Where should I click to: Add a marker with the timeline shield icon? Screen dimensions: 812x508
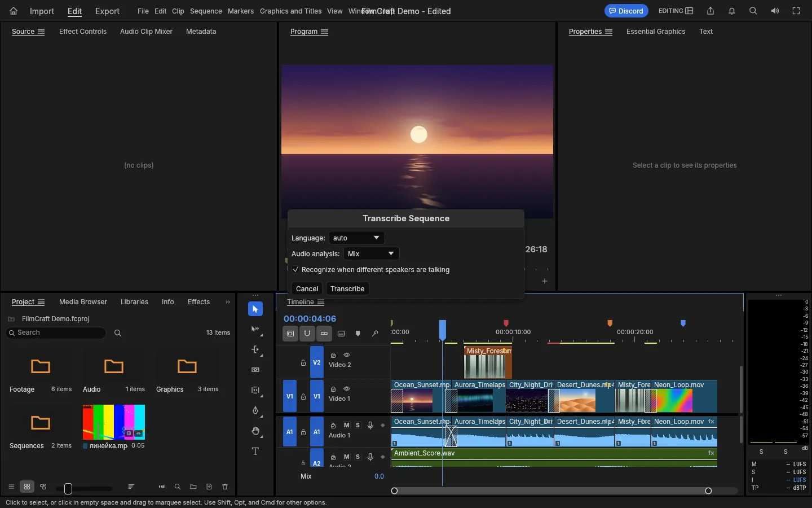pyautogui.click(x=358, y=334)
